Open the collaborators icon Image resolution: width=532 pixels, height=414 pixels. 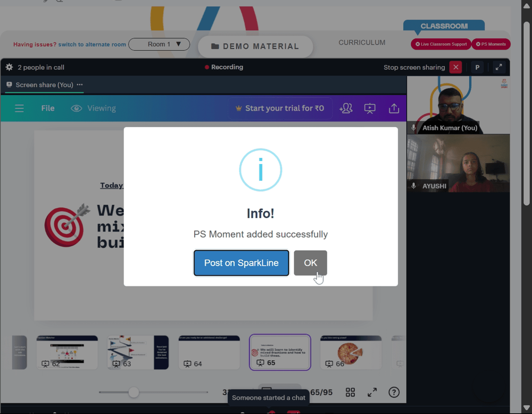pos(346,108)
